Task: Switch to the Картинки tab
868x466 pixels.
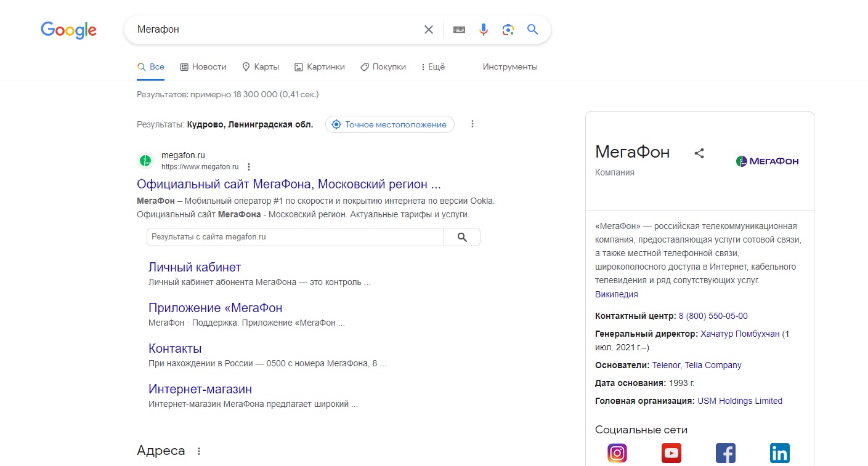Action: 320,66
